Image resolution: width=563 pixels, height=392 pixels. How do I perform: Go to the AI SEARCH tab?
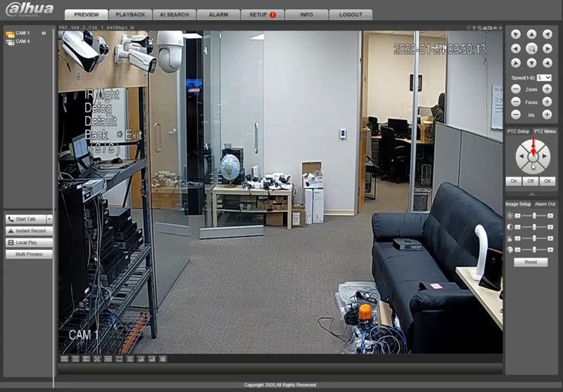pyautogui.click(x=175, y=15)
